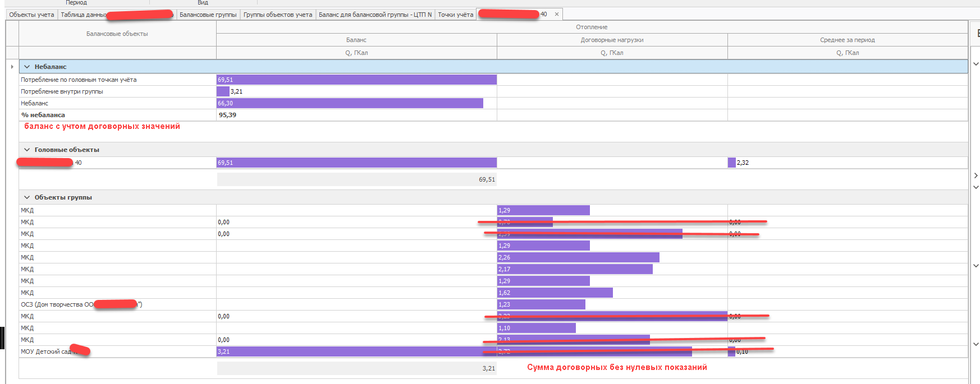
Task: Click the purple 66,30 Небаланс bar
Action: (349, 103)
